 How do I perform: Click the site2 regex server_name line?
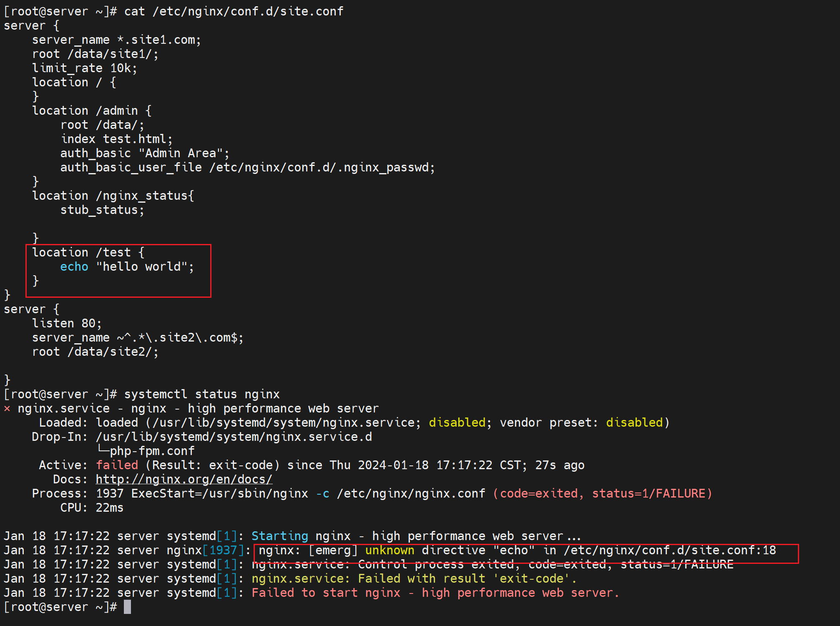[x=138, y=337]
